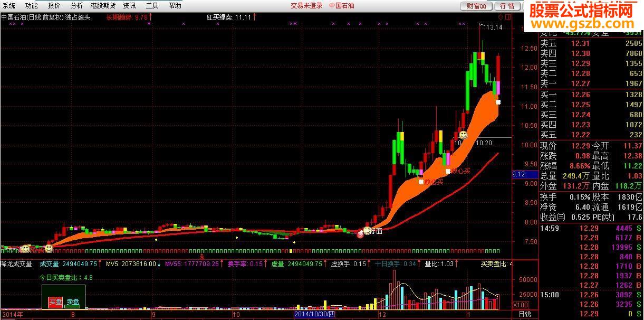644x320 pixels.
Task: Click the MV55: 1777709.25 value
Action: click(x=192, y=263)
